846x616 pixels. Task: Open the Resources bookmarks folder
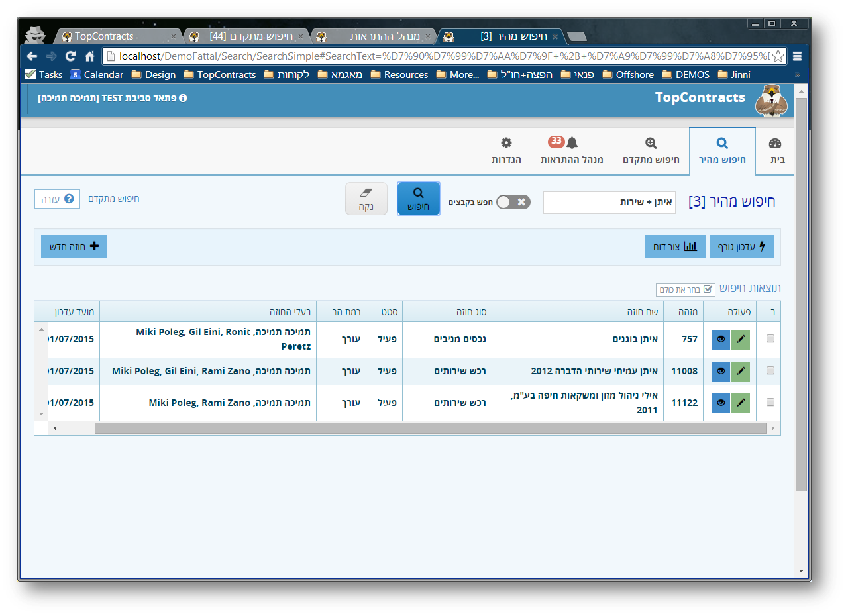click(399, 75)
